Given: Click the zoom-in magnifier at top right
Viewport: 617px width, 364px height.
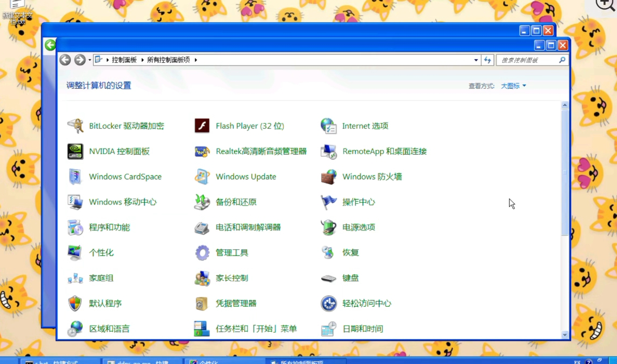Looking at the screenshot, I should (605, 5).
